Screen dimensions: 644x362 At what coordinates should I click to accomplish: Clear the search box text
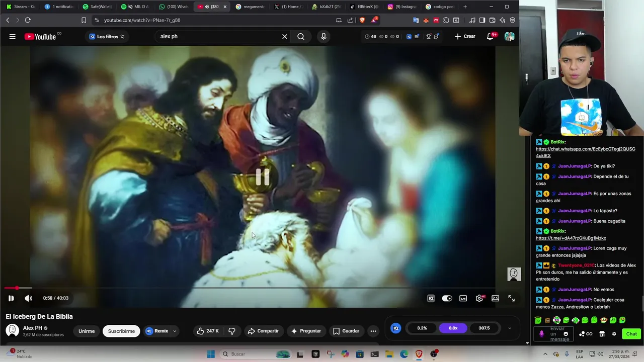(285, 36)
